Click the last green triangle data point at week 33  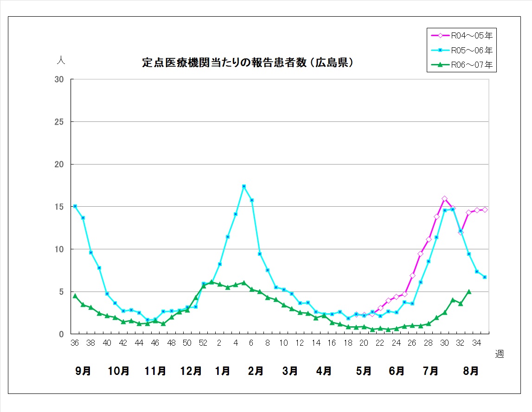[469, 292]
